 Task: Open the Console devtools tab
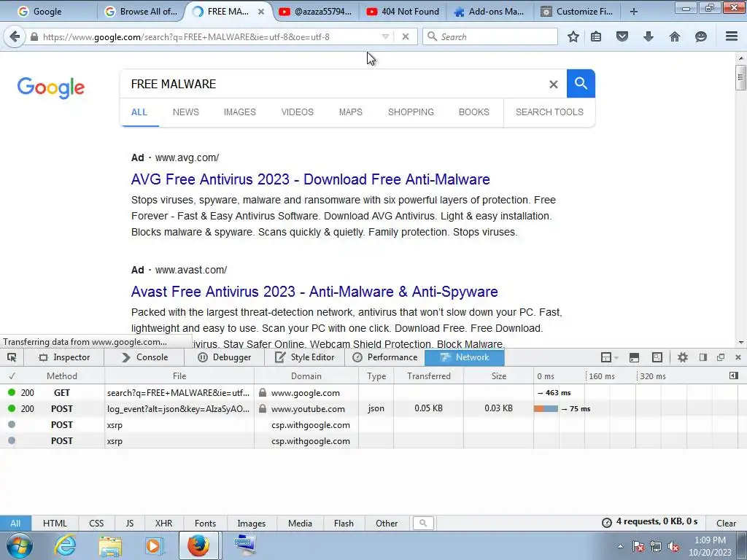pos(144,357)
